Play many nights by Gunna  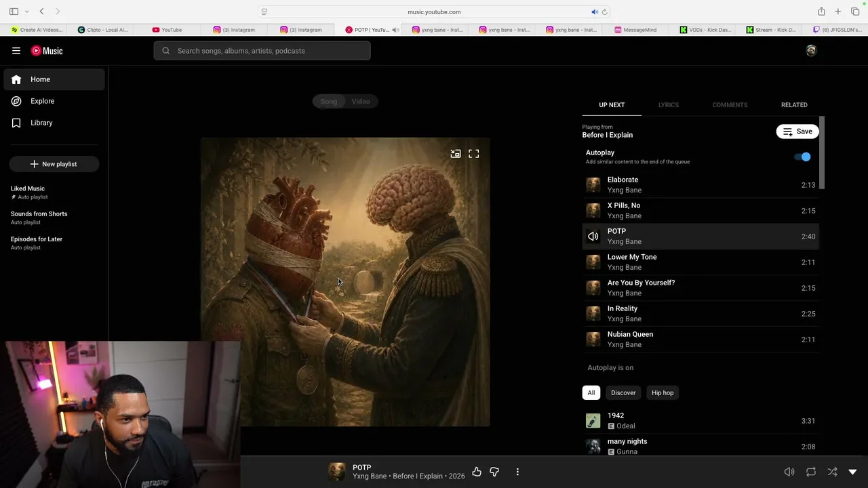(701, 447)
